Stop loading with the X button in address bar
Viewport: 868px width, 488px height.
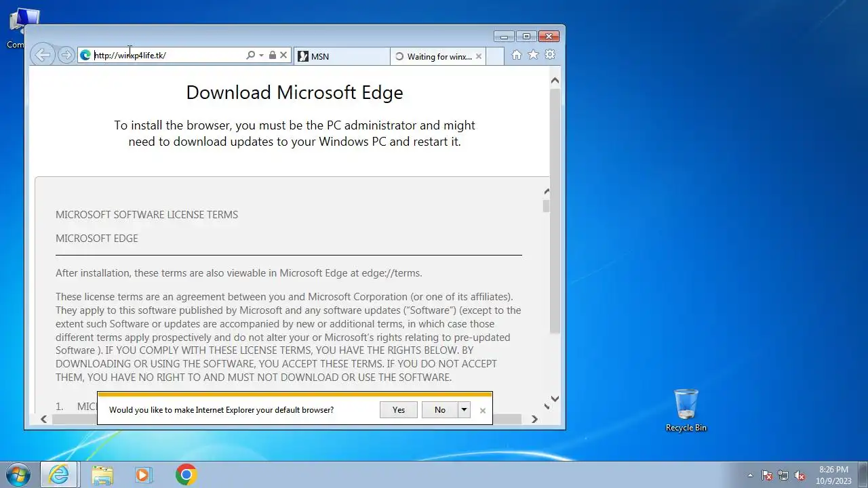coord(283,56)
